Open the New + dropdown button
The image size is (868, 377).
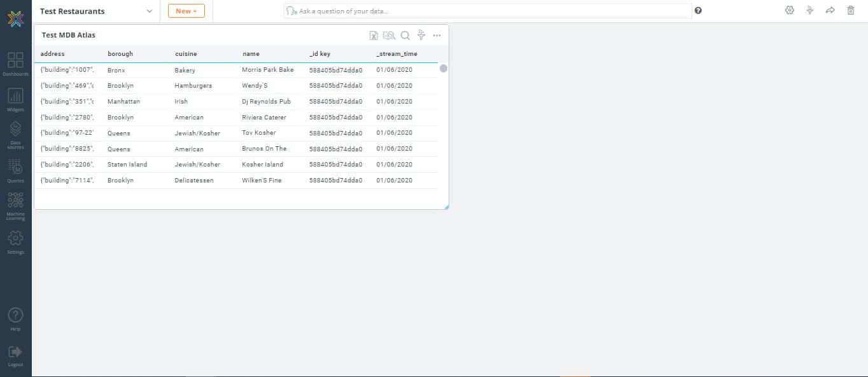tap(186, 11)
